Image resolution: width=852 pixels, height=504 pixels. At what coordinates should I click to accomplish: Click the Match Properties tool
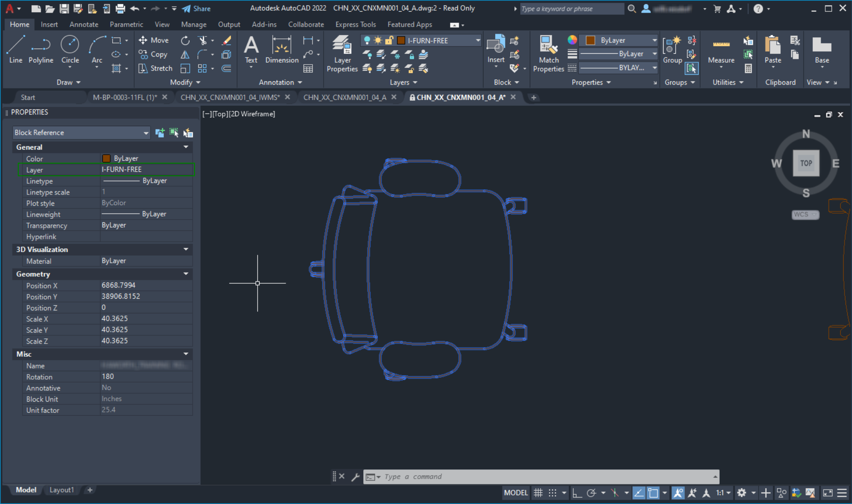548,53
